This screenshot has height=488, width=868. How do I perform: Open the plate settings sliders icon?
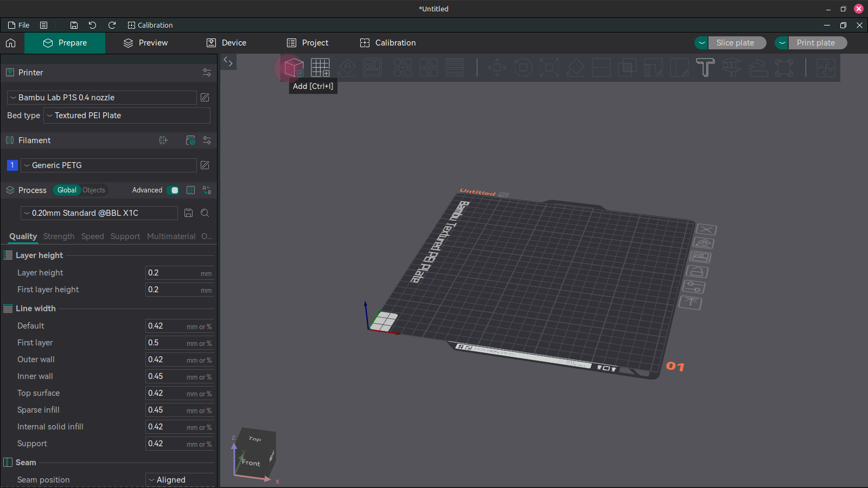point(695,287)
